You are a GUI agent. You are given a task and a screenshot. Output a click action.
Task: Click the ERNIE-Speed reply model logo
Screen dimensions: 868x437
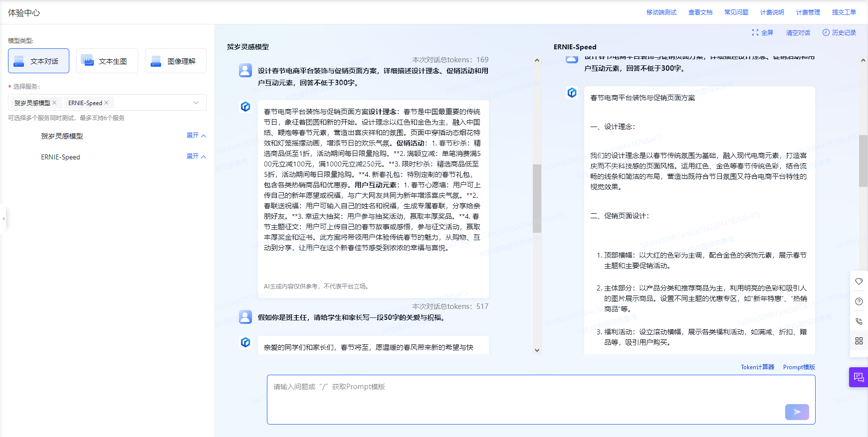[572, 93]
